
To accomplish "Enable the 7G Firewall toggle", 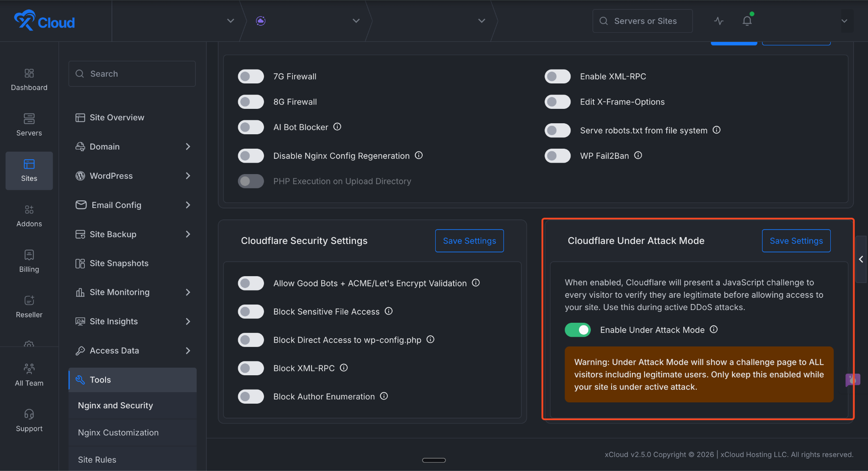I will click(x=250, y=76).
